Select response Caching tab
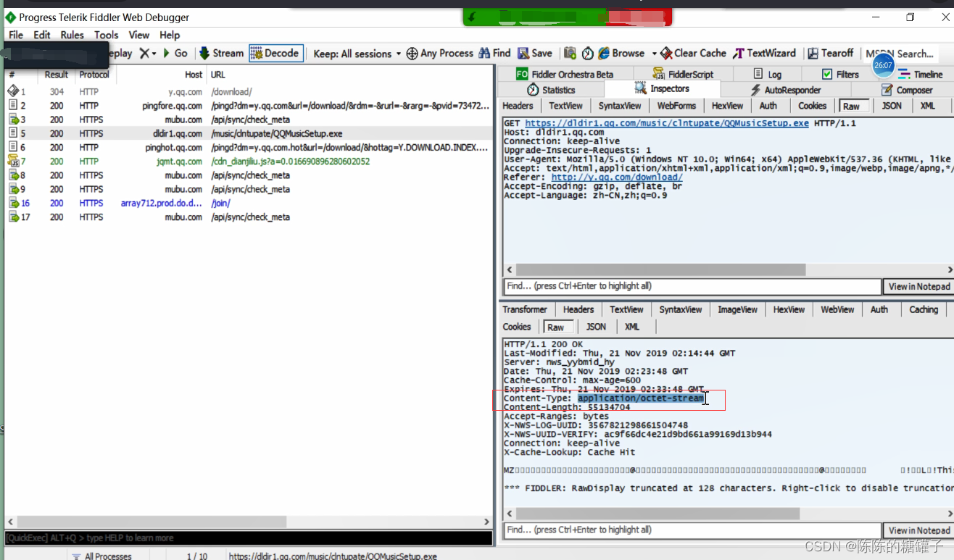The height and width of the screenshot is (560, 954). (x=924, y=309)
